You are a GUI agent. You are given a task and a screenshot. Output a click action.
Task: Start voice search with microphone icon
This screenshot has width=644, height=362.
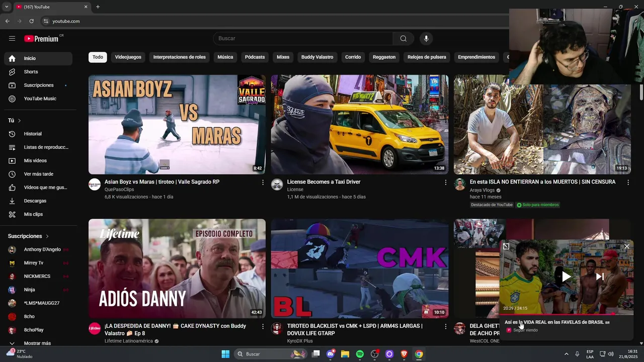(x=426, y=39)
